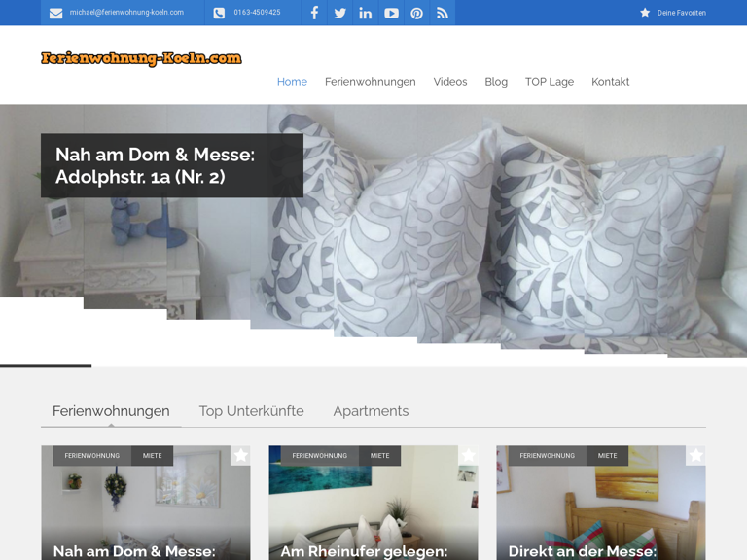Screen dimensions: 747x560
Task: Star the Direkt an der Messe listing
Action: (695, 455)
